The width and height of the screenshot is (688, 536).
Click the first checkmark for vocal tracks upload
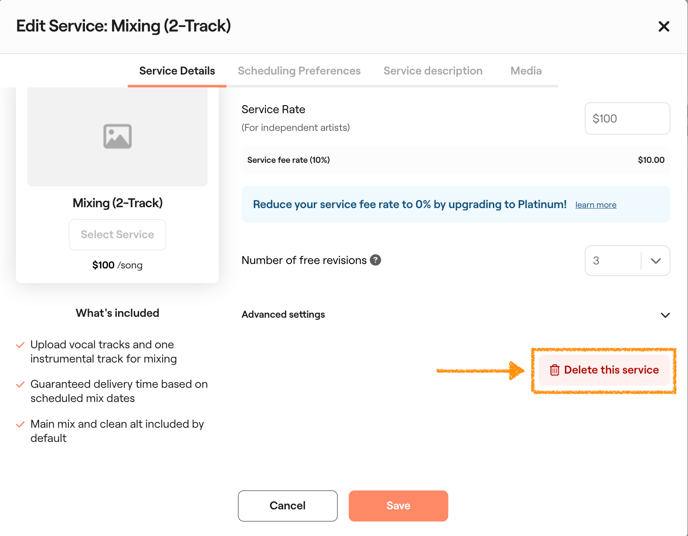coord(20,345)
